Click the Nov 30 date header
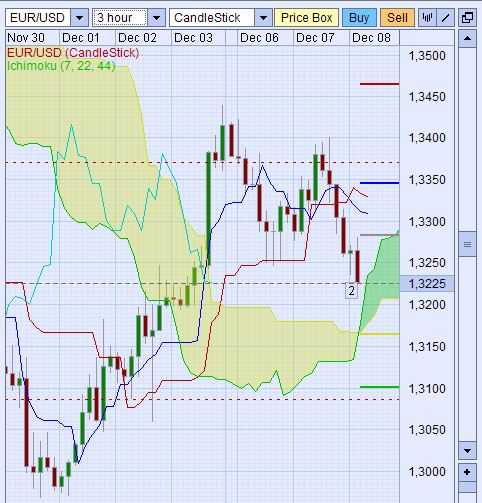The image size is (482, 503). (x=26, y=38)
